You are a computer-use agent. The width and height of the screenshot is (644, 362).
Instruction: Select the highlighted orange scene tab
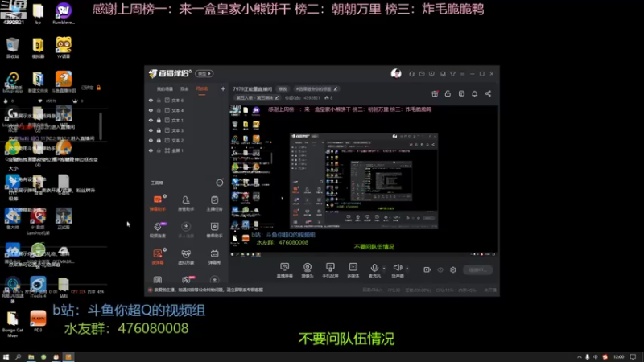[202, 89]
